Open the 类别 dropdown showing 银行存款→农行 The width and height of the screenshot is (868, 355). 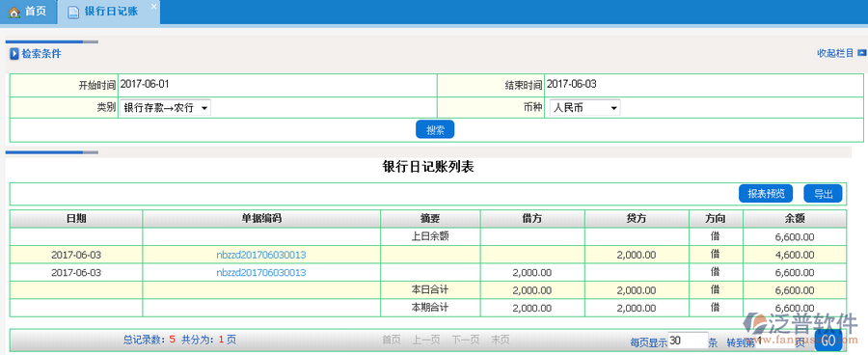coord(165,108)
